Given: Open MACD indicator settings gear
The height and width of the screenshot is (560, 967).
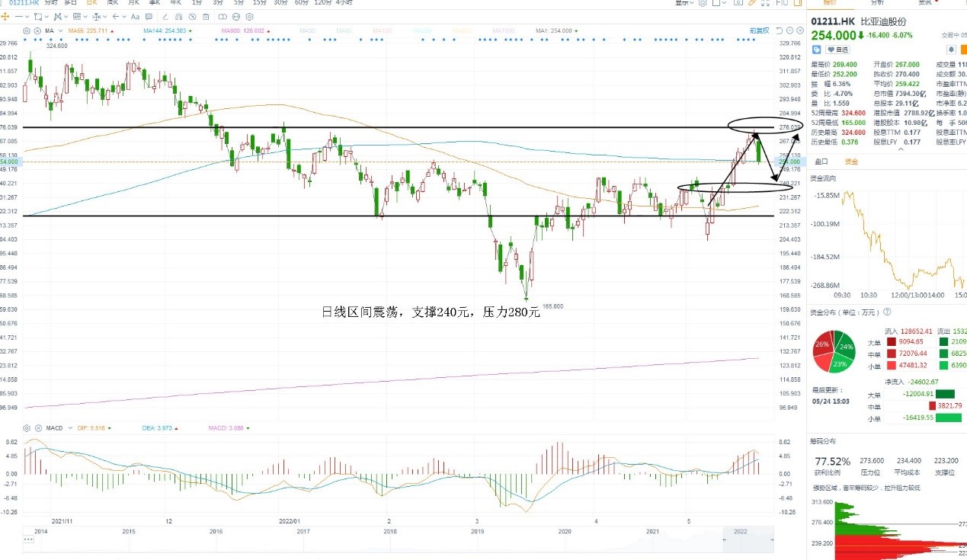Looking at the screenshot, I should point(27,428).
